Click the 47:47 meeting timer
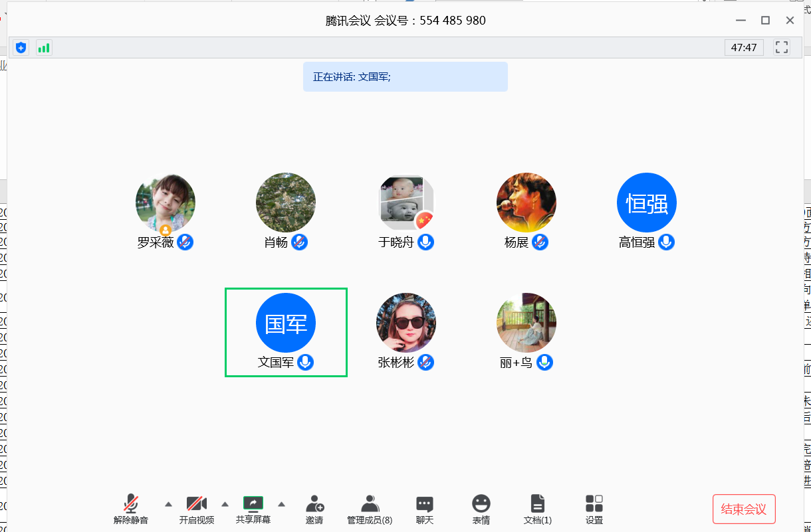 pos(744,48)
